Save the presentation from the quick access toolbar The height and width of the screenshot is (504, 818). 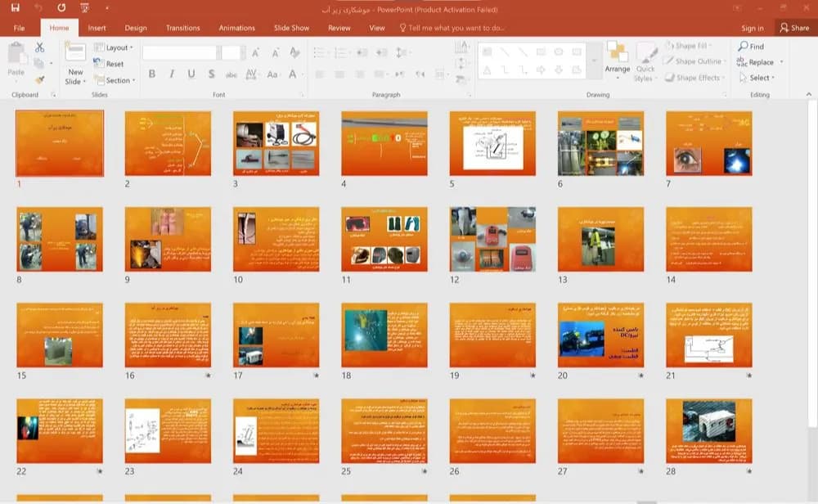[x=15, y=8]
